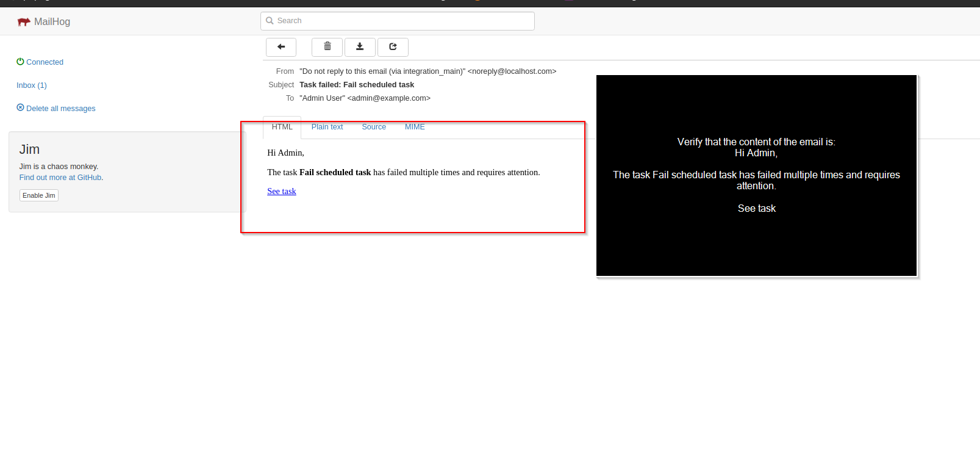Click the recipient 'admin@example.com' text
This screenshot has height=459, width=980.
[389, 98]
